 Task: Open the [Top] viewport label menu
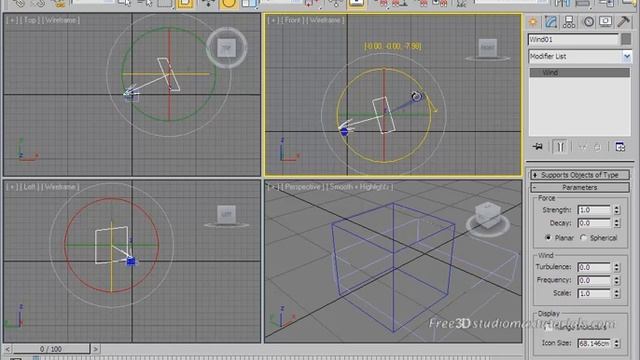coord(29,20)
